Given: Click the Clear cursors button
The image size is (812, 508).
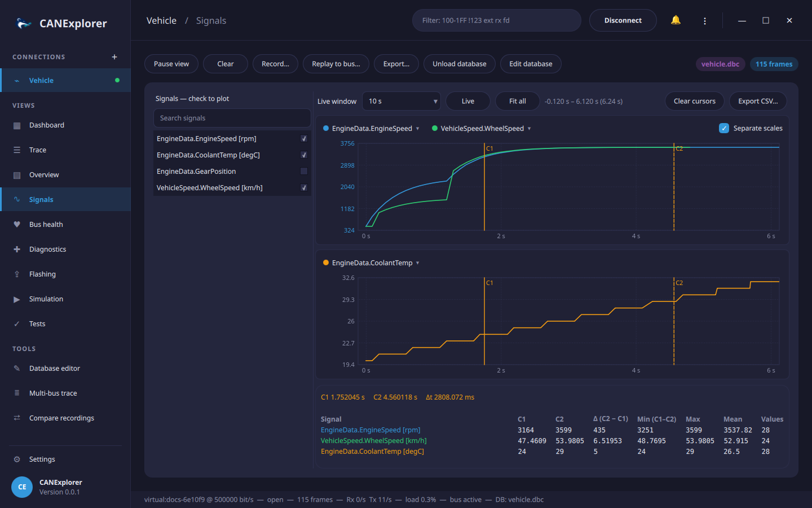Looking at the screenshot, I should [x=695, y=102].
